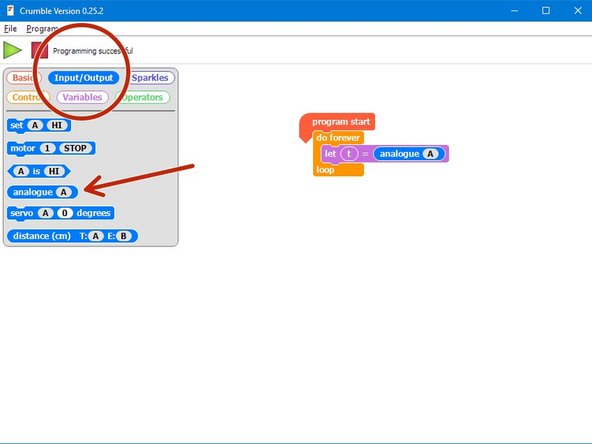The image size is (592, 444).
Task: Minimize the Crumble window
Action: pyautogui.click(x=514, y=11)
